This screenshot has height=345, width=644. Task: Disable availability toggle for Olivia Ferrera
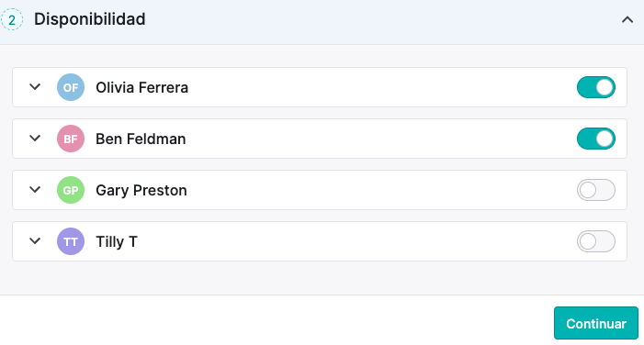point(596,87)
